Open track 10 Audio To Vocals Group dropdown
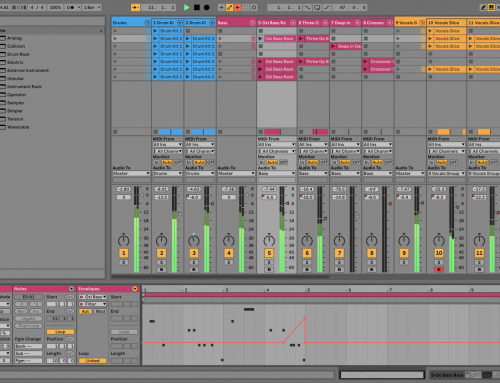 point(447,173)
